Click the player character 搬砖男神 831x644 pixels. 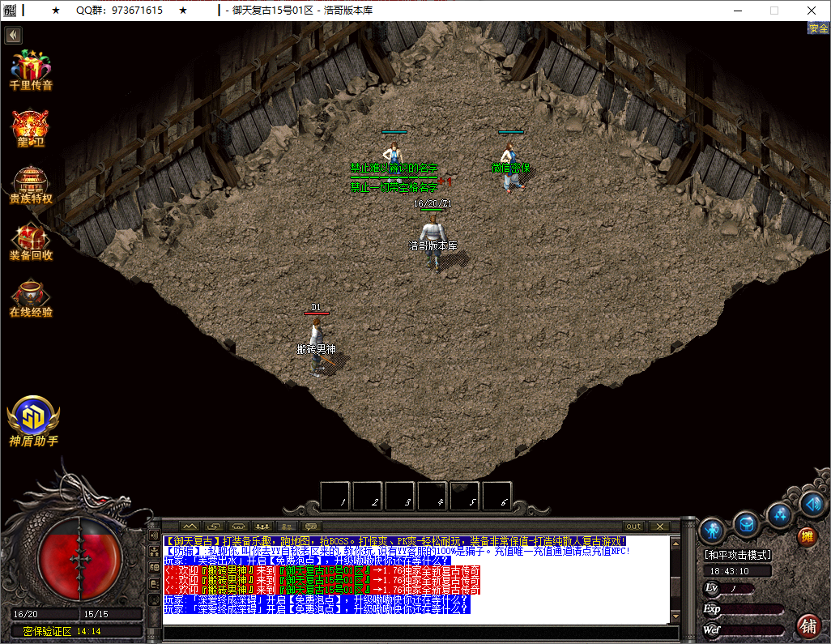coord(317,348)
